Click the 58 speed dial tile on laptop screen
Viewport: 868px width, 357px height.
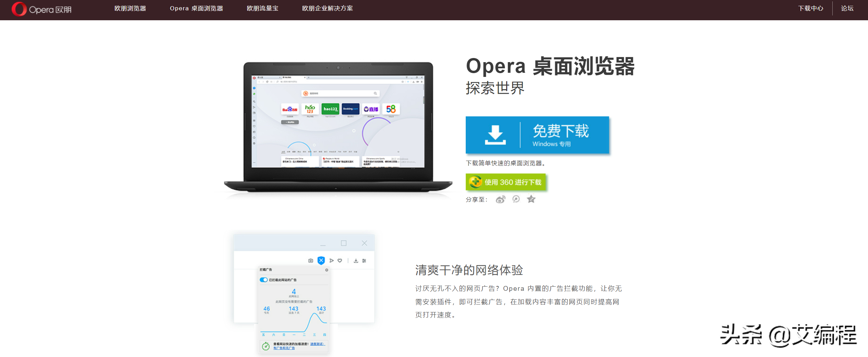391,109
